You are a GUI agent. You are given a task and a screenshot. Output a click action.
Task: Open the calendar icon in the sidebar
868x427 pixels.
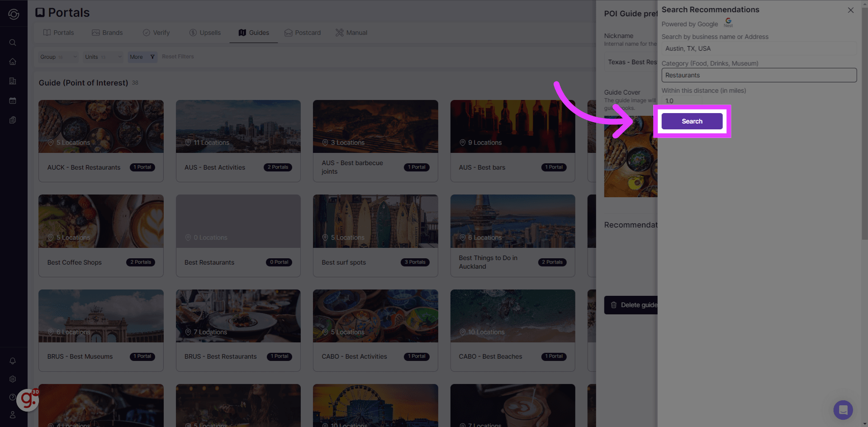pos(13,100)
